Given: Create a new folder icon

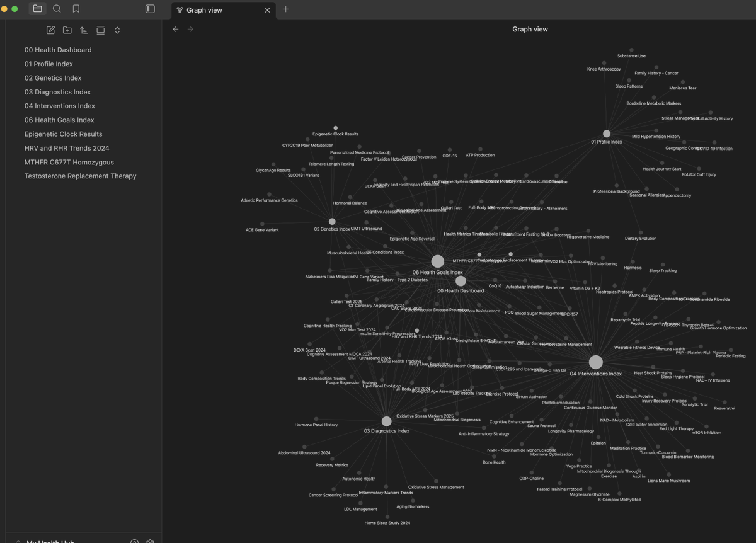Looking at the screenshot, I should coord(67,30).
